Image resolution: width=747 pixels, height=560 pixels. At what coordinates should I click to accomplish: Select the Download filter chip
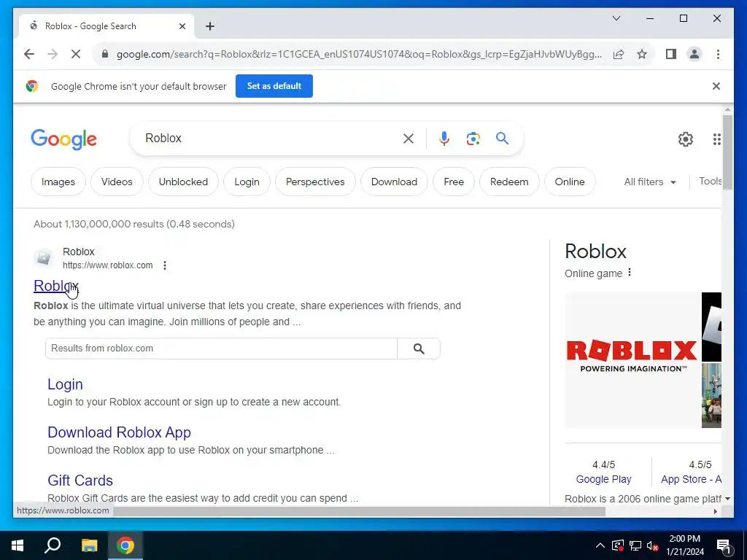tap(394, 182)
